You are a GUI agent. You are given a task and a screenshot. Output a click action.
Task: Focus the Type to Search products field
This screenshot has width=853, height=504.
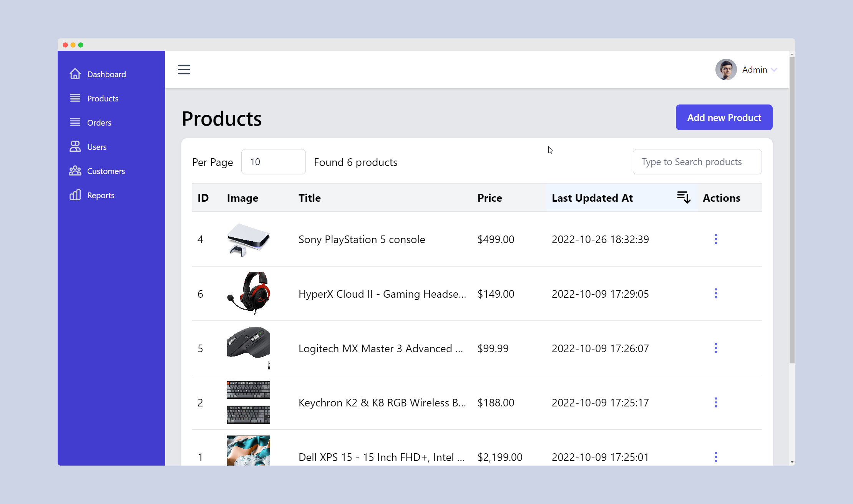(x=697, y=162)
